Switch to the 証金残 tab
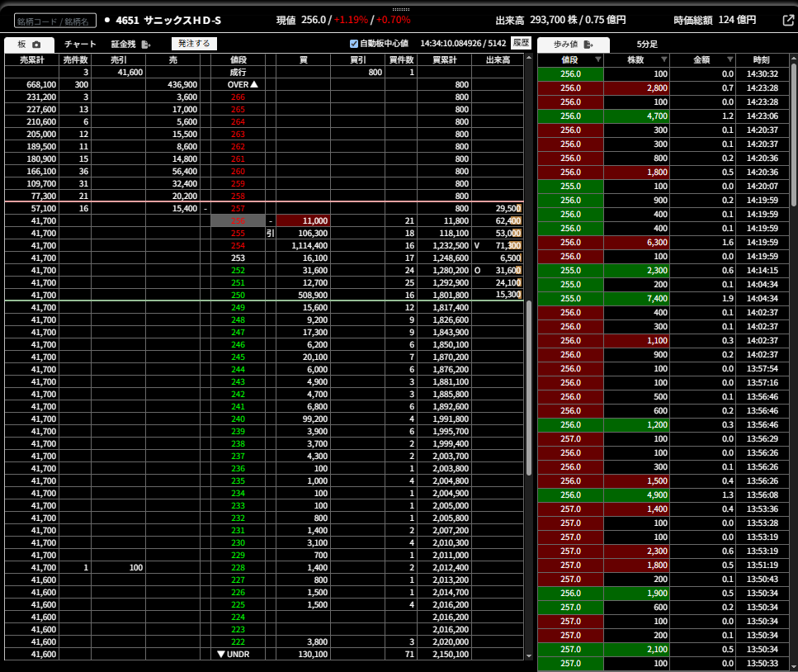The height and width of the screenshot is (672, 798). [x=124, y=45]
